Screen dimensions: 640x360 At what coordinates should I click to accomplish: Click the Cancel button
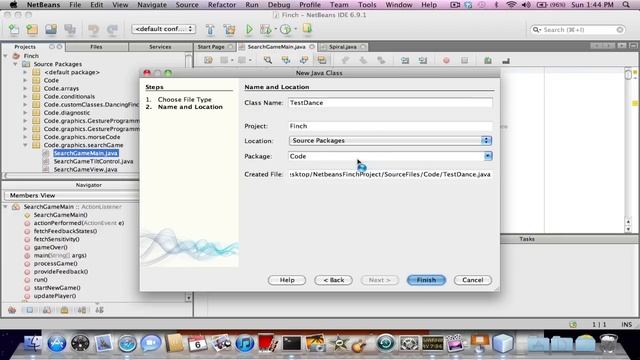tap(473, 280)
